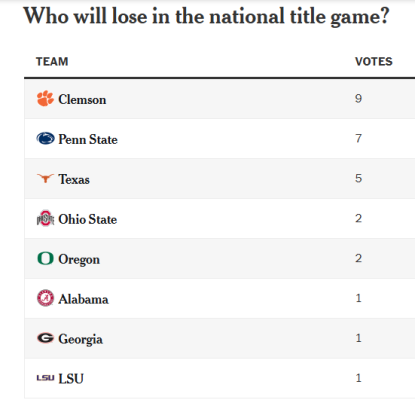
Task: Click the green Oregon O logo
Action: point(45,258)
